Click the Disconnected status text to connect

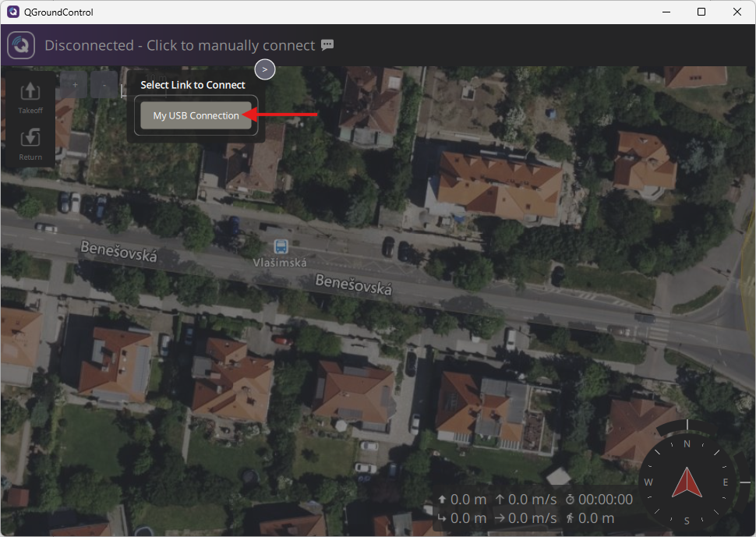coord(179,45)
